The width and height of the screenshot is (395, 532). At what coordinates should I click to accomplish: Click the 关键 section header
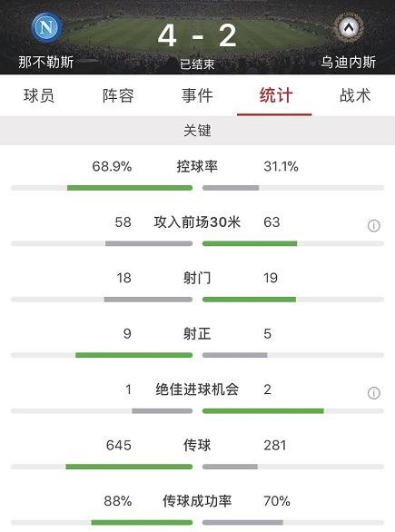tap(198, 131)
